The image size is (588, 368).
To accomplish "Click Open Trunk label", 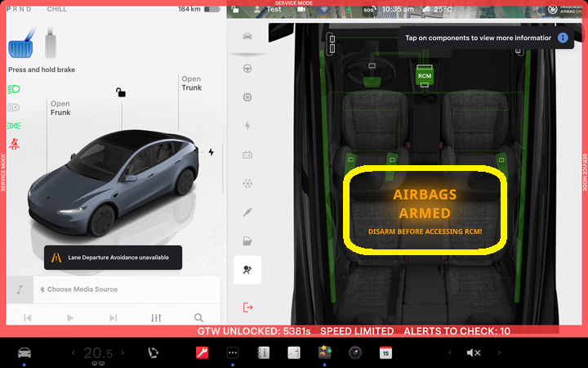I will [190, 84].
